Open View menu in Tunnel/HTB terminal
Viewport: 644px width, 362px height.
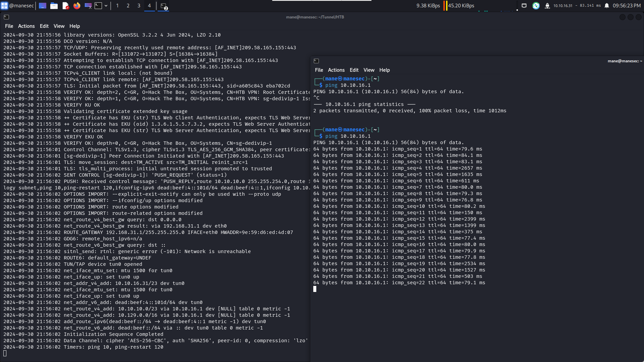coord(59,26)
